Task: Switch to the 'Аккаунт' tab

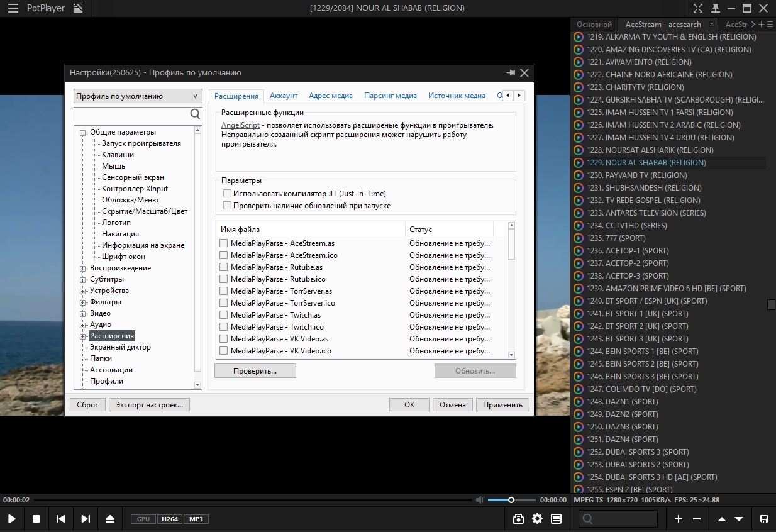Action: pos(284,96)
